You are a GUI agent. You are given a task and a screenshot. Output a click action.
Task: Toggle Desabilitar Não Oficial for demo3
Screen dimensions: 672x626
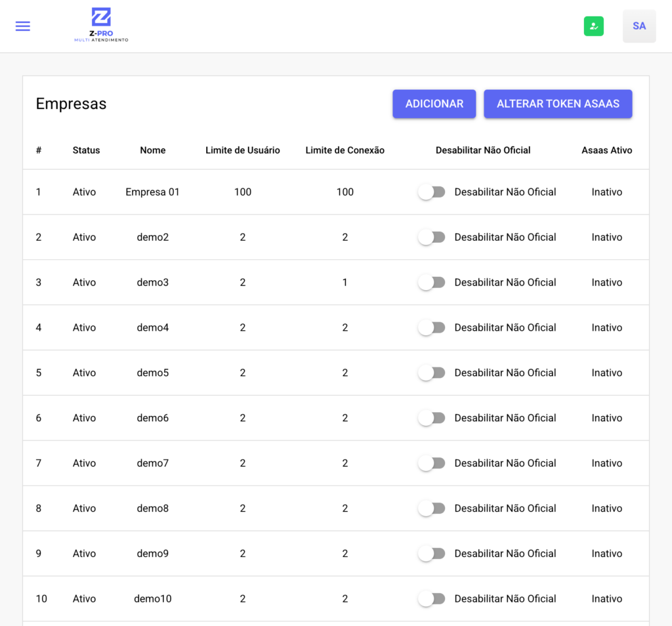[x=432, y=283]
